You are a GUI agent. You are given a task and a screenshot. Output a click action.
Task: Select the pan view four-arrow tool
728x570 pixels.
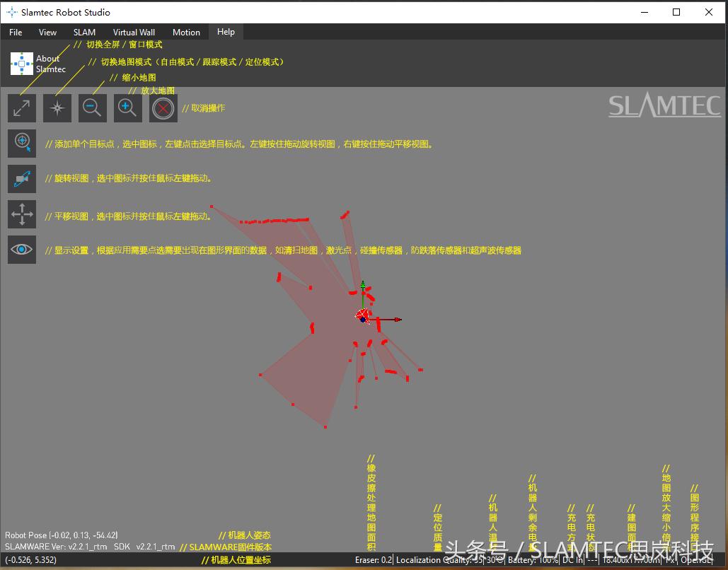click(x=22, y=214)
